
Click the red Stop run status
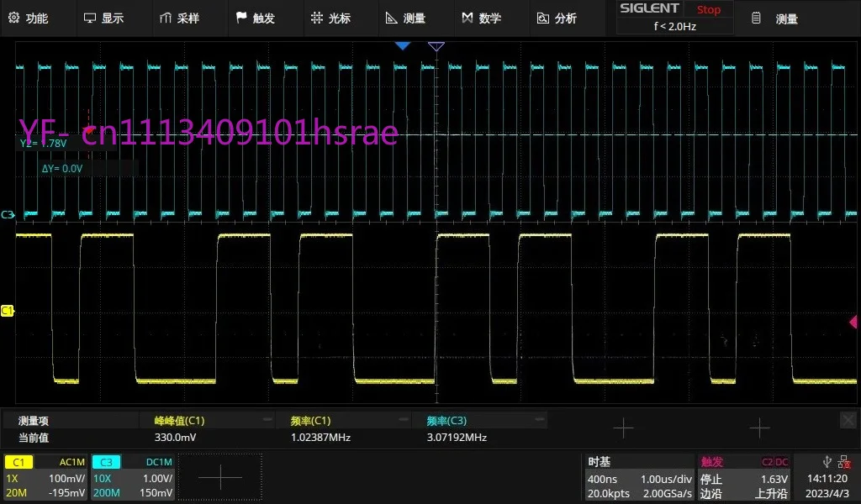(708, 9)
